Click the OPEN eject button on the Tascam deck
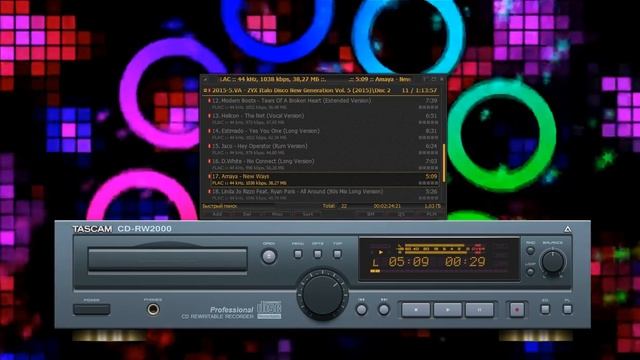 269,256
